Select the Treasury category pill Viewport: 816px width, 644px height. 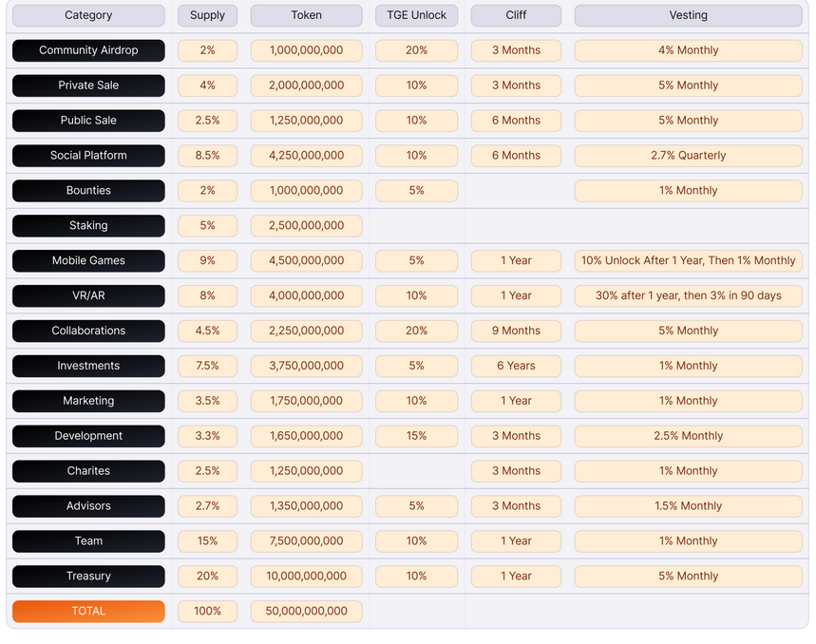tap(88, 577)
